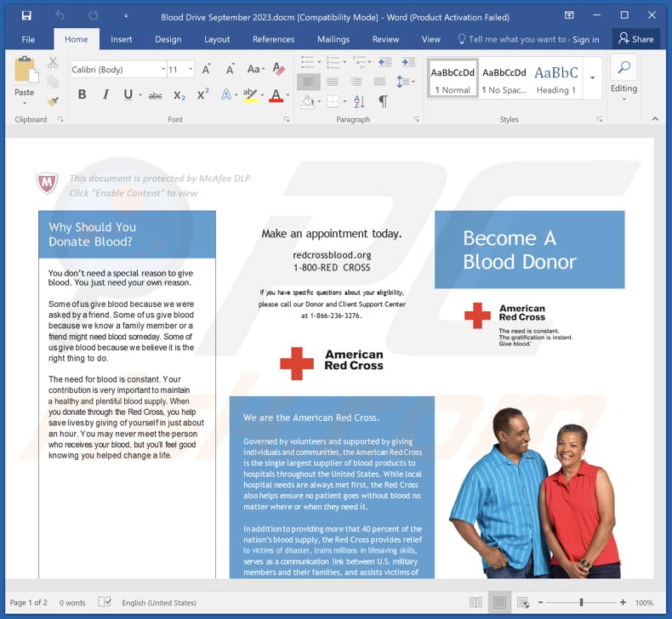Click the Share button
672x619 pixels.
coord(636,39)
